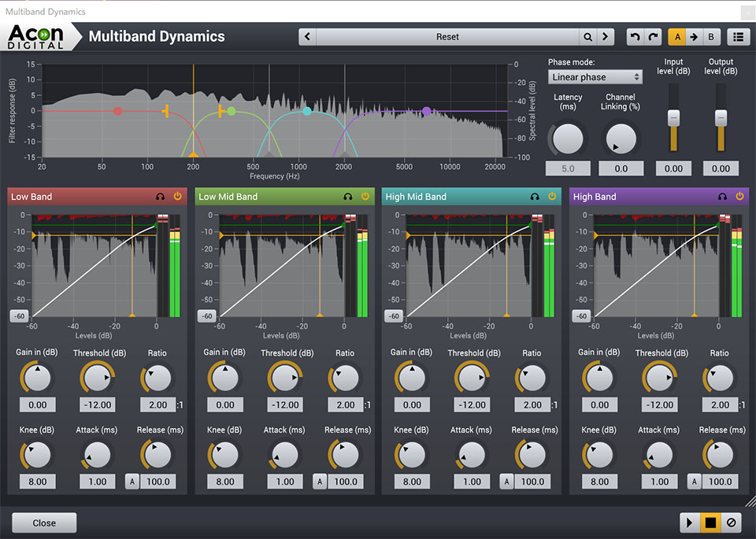The image size is (756, 539).
Task: Click the Input level value field
Action: click(x=673, y=168)
